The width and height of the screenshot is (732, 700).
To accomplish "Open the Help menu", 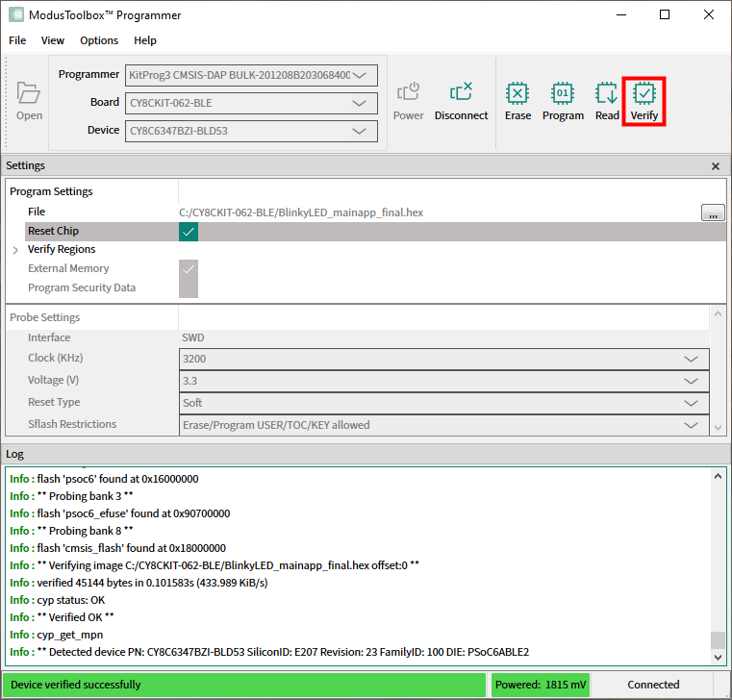I will (x=145, y=40).
